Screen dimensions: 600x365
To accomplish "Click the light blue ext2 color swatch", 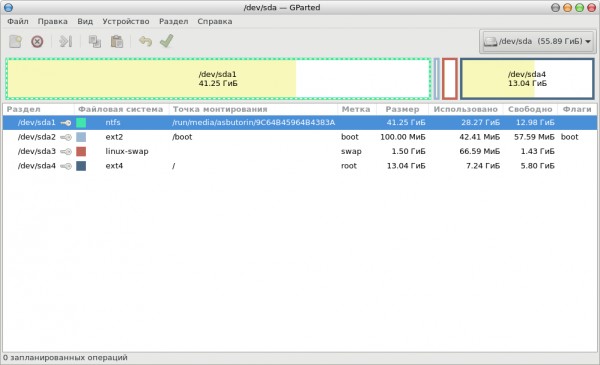I will 81,137.
